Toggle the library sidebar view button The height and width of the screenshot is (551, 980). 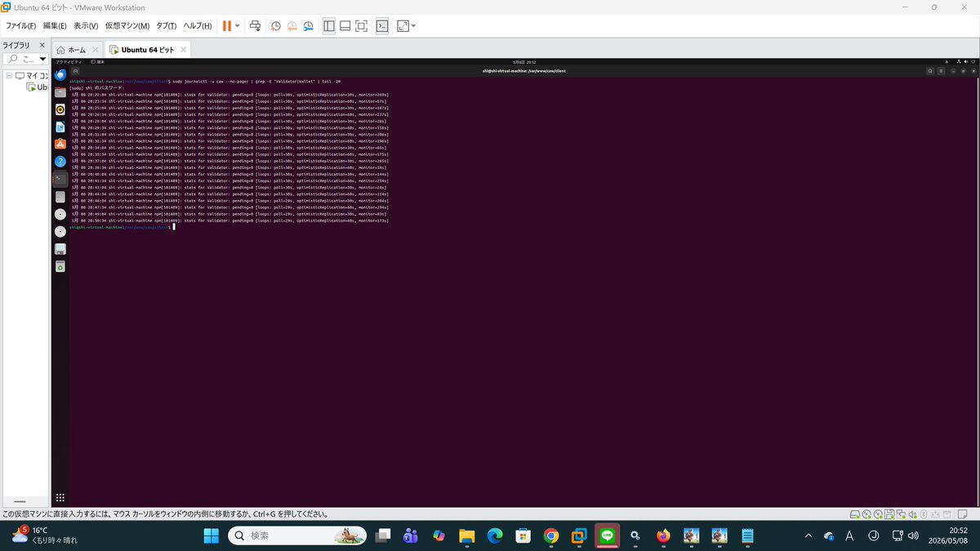tap(329, 26)
